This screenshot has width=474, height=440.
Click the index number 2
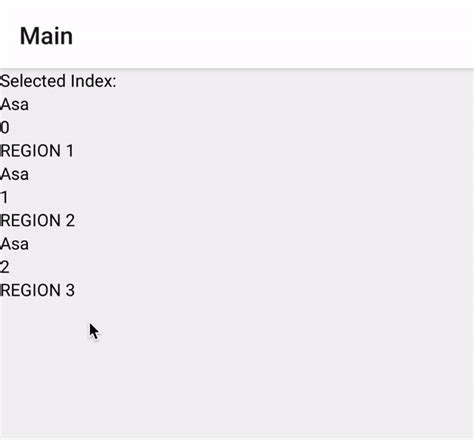point(5,267)
